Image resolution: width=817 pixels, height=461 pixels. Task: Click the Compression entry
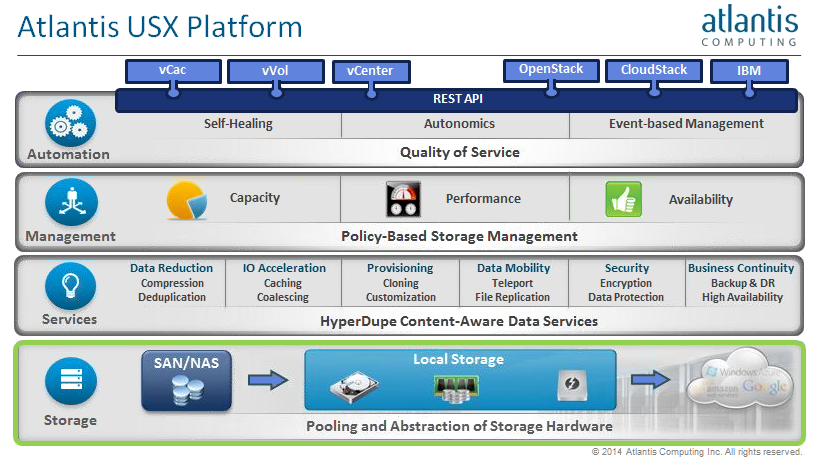click(172, 283)
